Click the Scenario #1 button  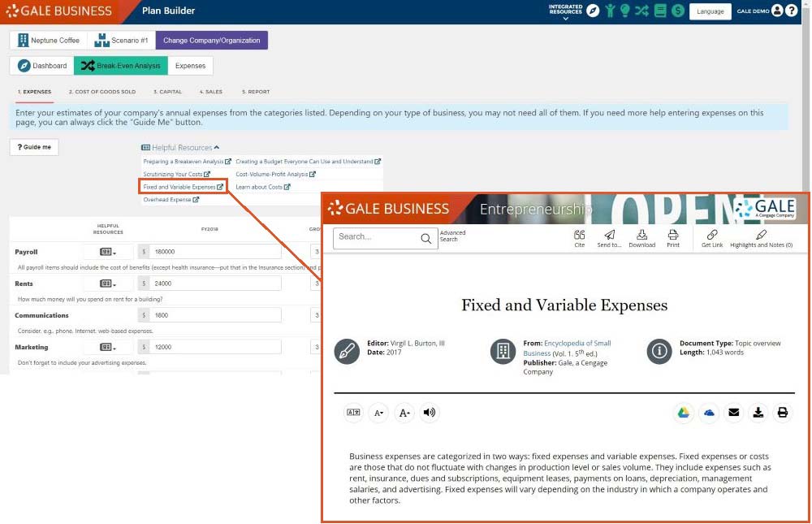tap(121, 41)
